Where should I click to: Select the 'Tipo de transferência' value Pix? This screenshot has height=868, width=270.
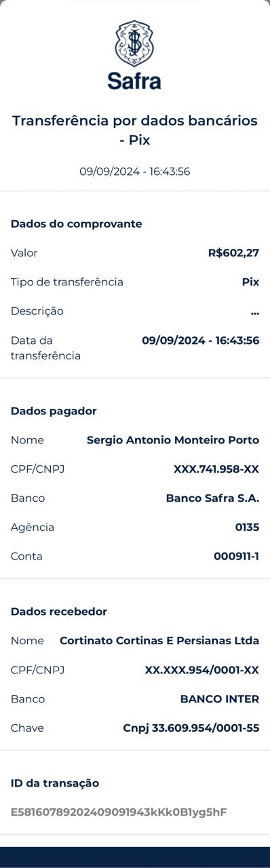pyautogui.click(x=250, y=282)
